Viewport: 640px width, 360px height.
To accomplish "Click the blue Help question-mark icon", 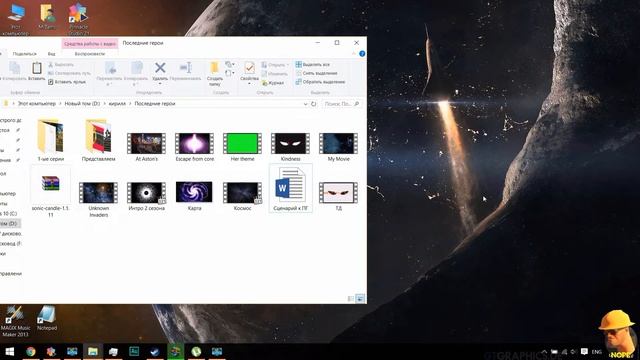I will [x=362, y=54].
